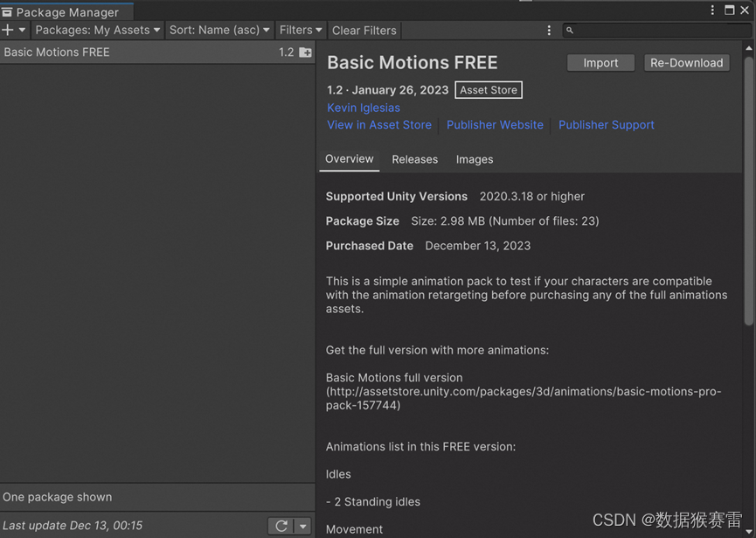756x538 pixels.
Task: Click the 'Purchased Date' label
Action: click(370, 246)
